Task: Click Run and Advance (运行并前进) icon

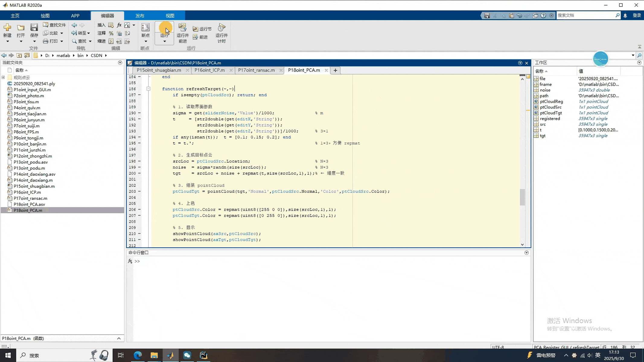Action: [183, 28]
